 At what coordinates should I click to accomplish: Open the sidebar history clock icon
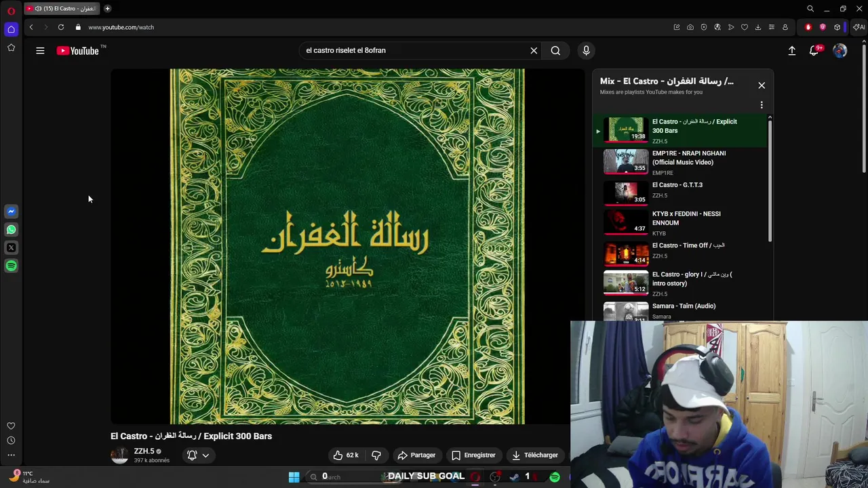pos(11,441)
